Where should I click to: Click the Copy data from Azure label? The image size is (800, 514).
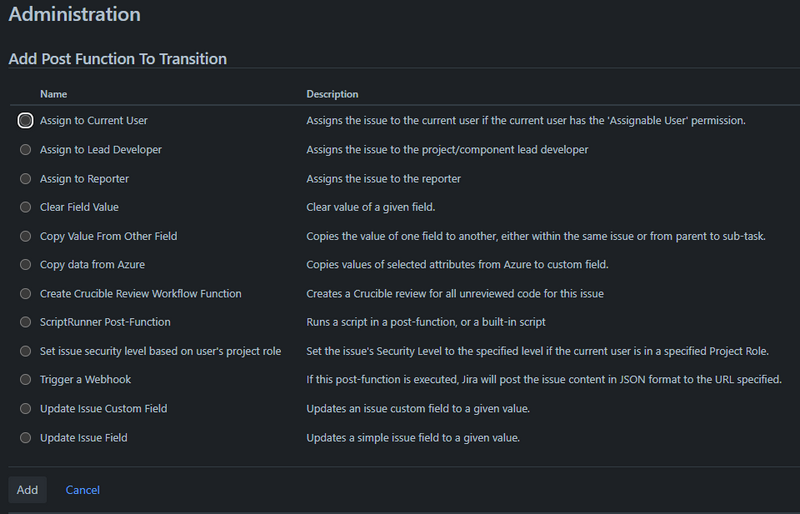96,265
